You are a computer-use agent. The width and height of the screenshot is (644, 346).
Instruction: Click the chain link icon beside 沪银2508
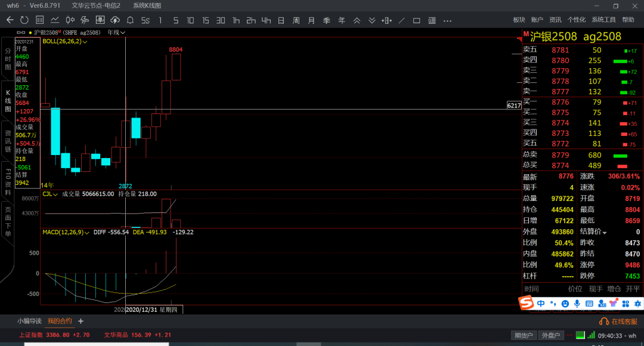[21, 32]
